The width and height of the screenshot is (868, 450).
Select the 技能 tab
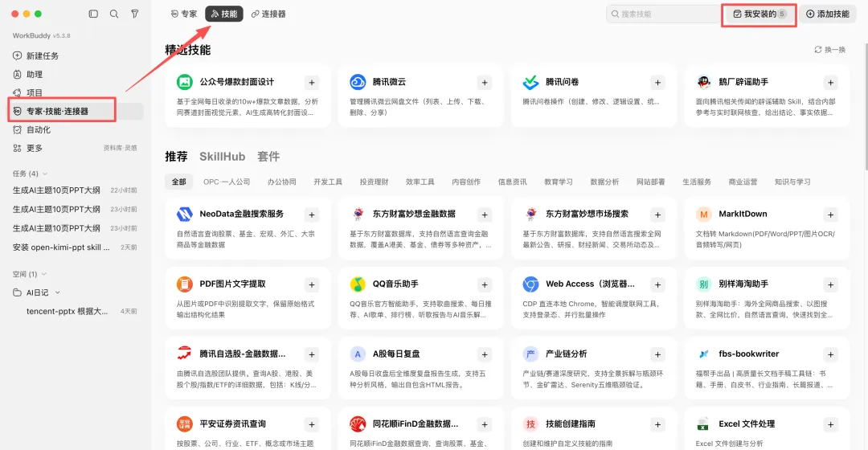pyautogui.click(x=224, y=14)
